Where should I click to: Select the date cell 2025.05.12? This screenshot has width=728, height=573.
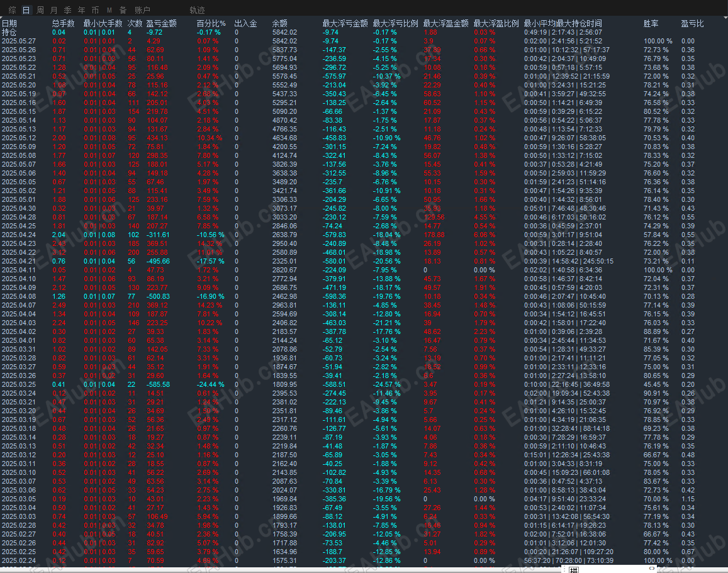(x=19, y=138)
